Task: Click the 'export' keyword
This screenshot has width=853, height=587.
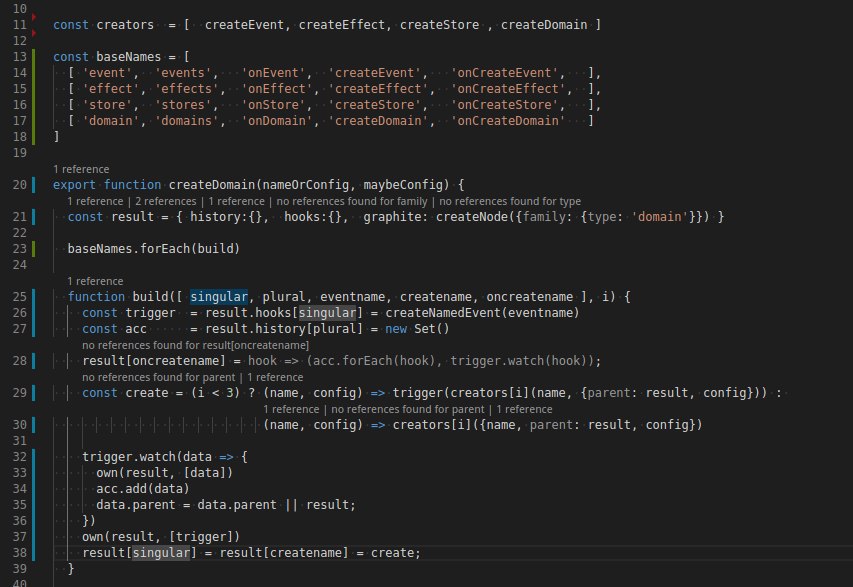Action: click(75, 185)
